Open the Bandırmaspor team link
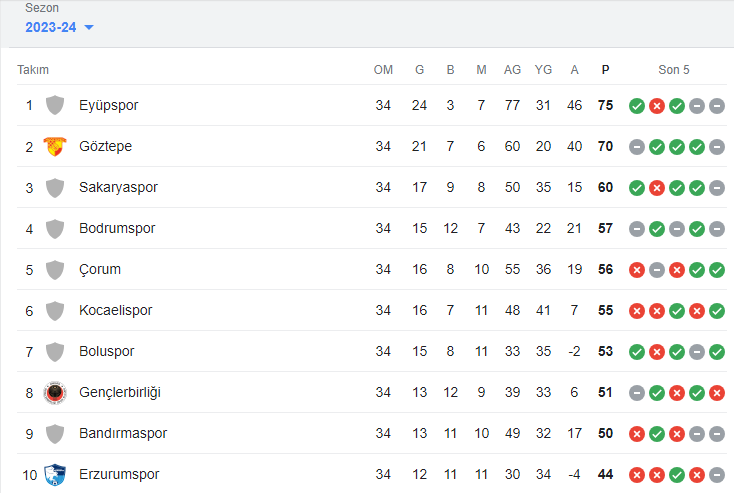This screenshot has height=493, width=734. pos(123,434)
